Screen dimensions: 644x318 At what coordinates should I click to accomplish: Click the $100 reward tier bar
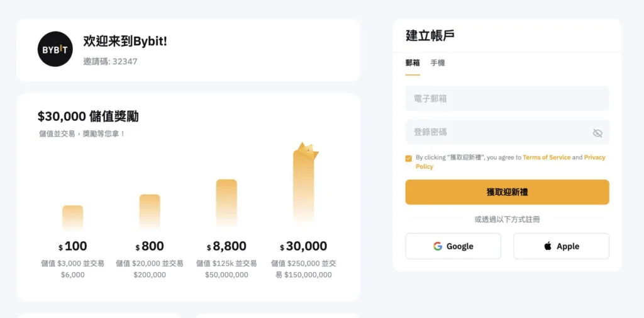click(72, 218)
